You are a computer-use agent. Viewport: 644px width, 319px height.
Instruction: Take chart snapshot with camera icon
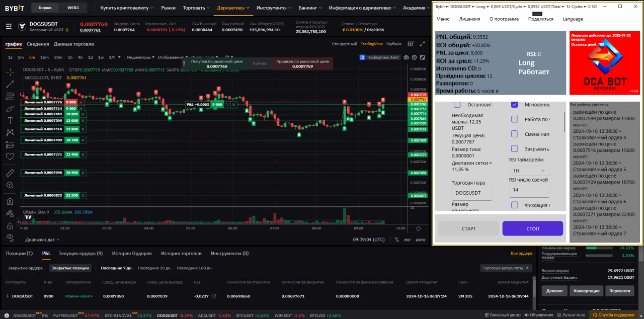click(407, 57)
